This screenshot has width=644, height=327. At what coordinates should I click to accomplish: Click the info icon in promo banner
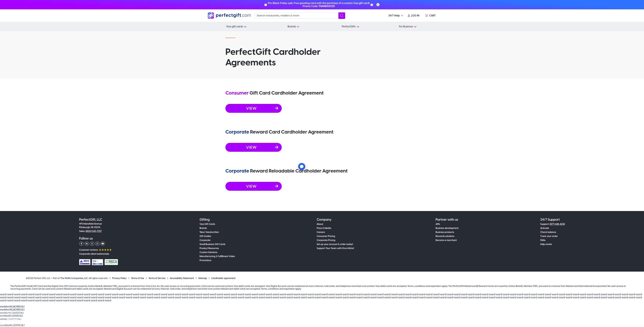click(378, 5)
